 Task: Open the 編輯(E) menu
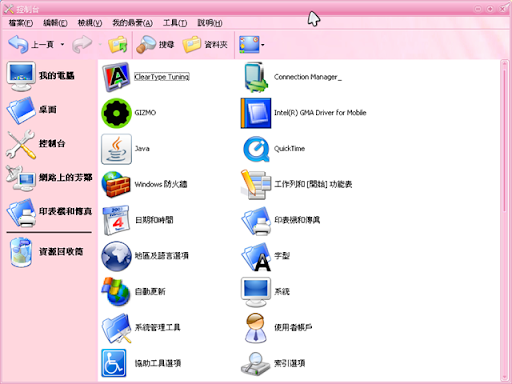[x=55, y=23]
